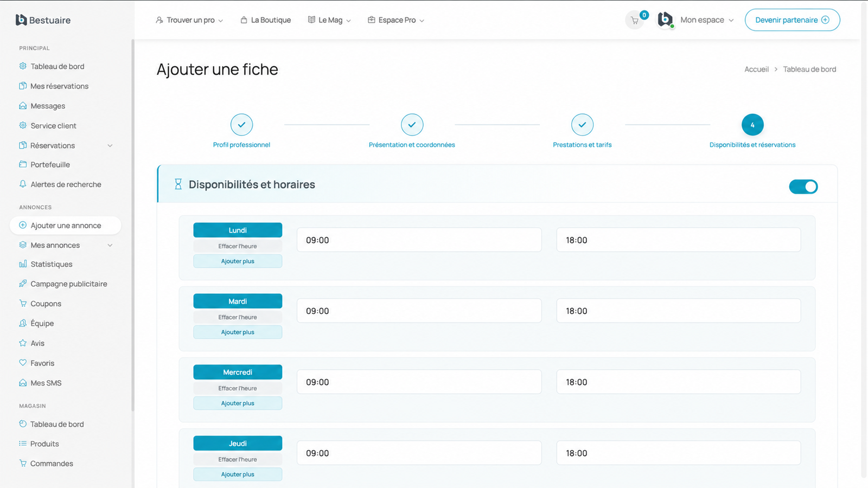Open La Boutique in the top menu
Viewport: 868px width, 488px height.
pos(266,20)
